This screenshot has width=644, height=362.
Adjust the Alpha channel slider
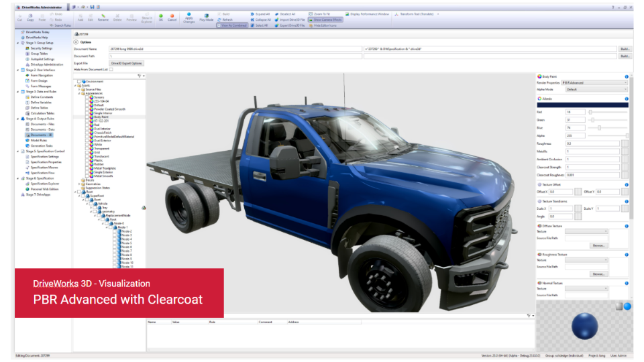click(627, 135)
